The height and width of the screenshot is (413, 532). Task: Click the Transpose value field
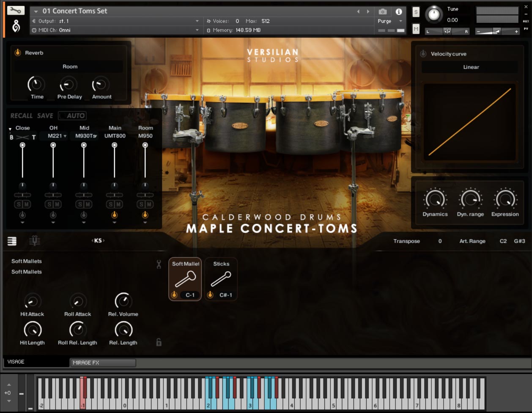(440, 241)
